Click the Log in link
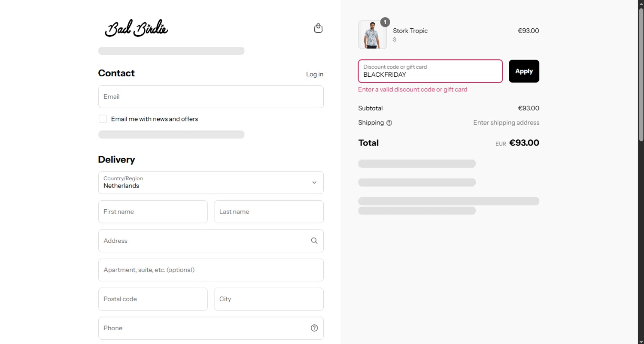This screenshot has width=644, height=344. pyautogui.click(x=315, y=74)
